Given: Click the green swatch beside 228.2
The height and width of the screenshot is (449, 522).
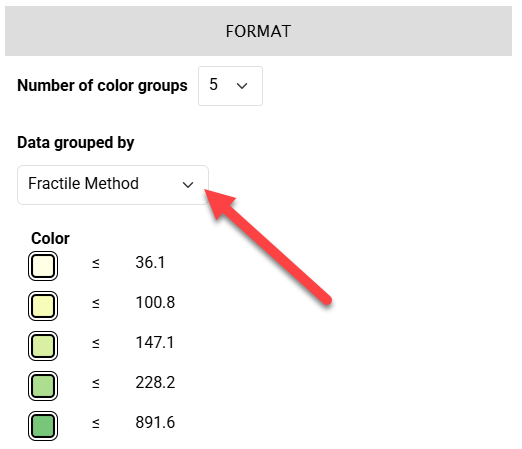Looking at the screenshot, I should coord(43,386).
